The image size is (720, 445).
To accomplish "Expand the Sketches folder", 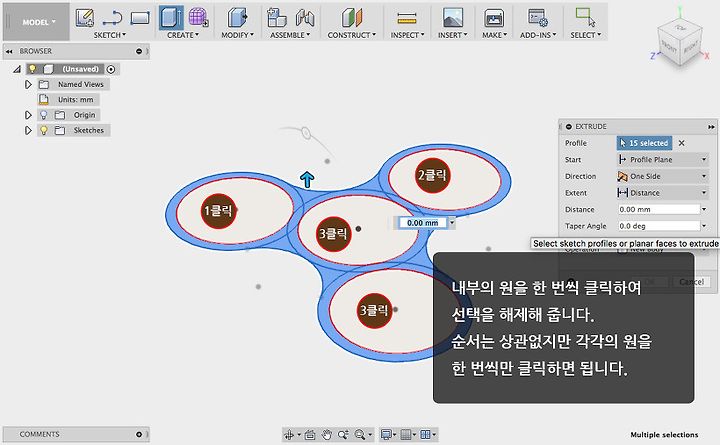I will pyautogui.click(x=28, y=130).
